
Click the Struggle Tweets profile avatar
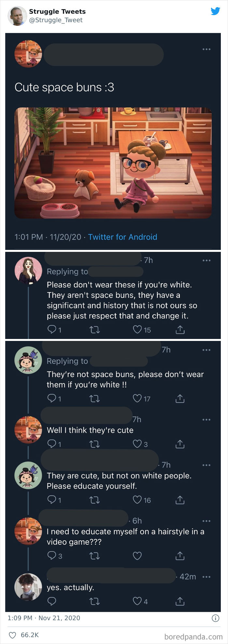(x=16, y=15)
